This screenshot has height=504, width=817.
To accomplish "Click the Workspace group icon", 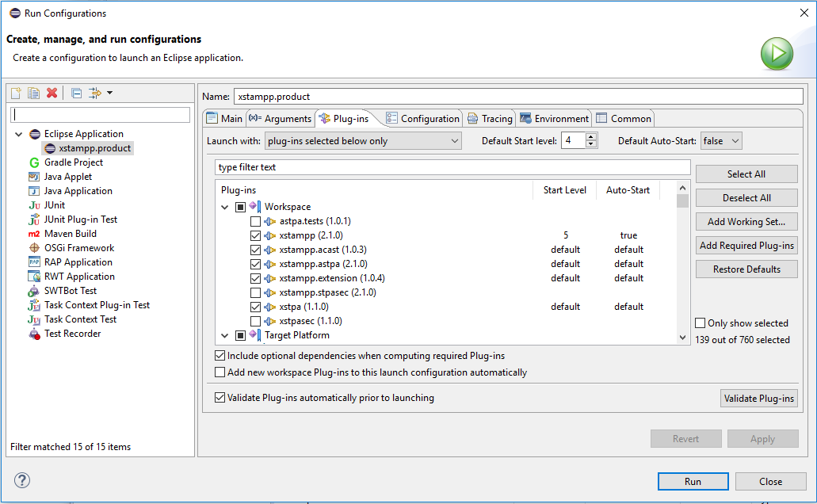I will pyautogui.click(x=255, y=206).
